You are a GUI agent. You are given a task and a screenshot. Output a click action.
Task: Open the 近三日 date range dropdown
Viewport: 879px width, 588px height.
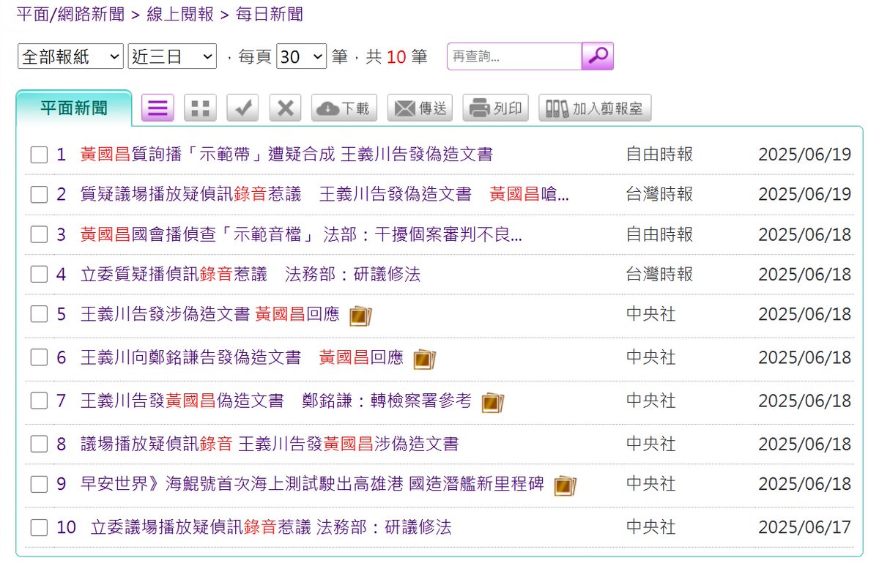172,56
